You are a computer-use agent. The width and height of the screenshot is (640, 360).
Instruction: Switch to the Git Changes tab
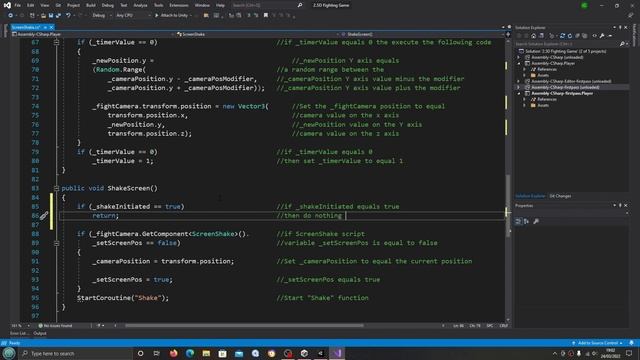point(560,196)
